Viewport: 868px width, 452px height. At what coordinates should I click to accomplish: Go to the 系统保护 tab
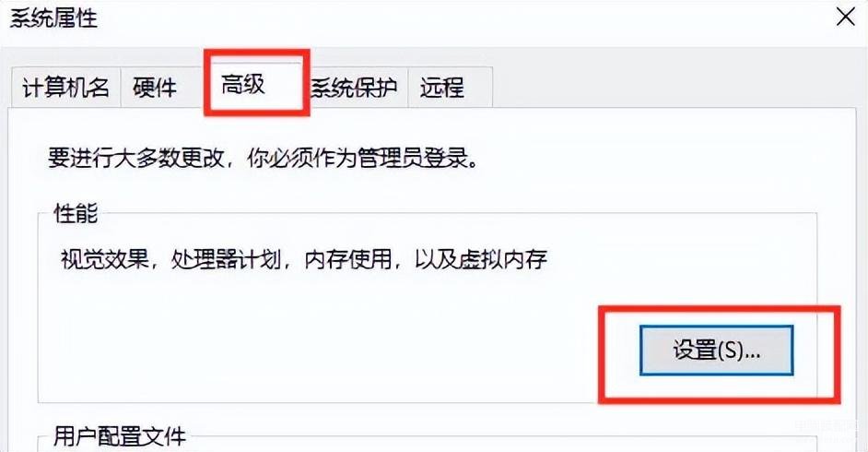[x=354, y=87]
